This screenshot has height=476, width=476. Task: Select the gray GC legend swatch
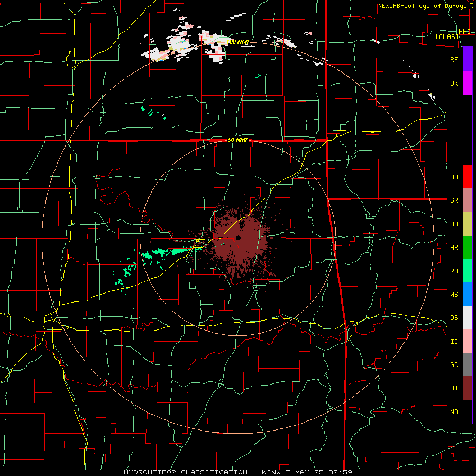click(x=467, y=364)
